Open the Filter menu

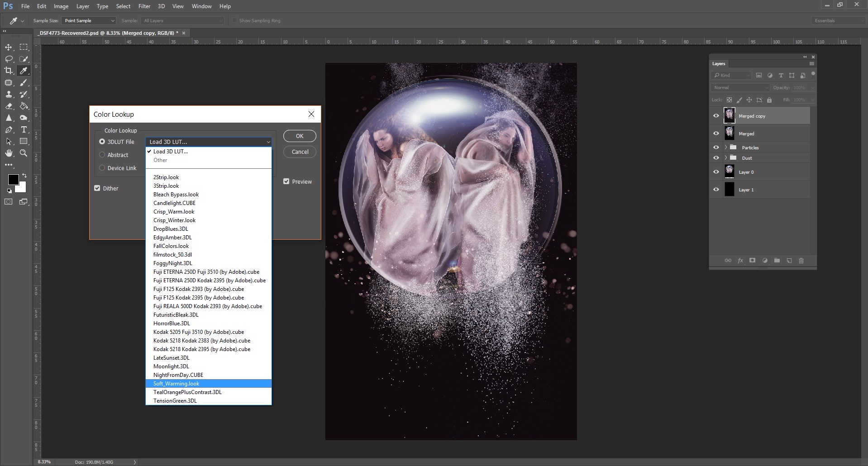(x=144, y=6)
